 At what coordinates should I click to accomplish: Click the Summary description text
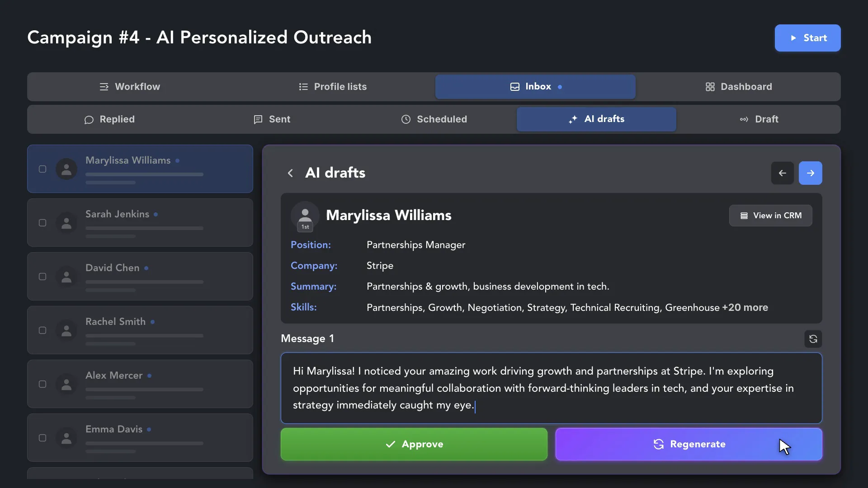(488, 286)
